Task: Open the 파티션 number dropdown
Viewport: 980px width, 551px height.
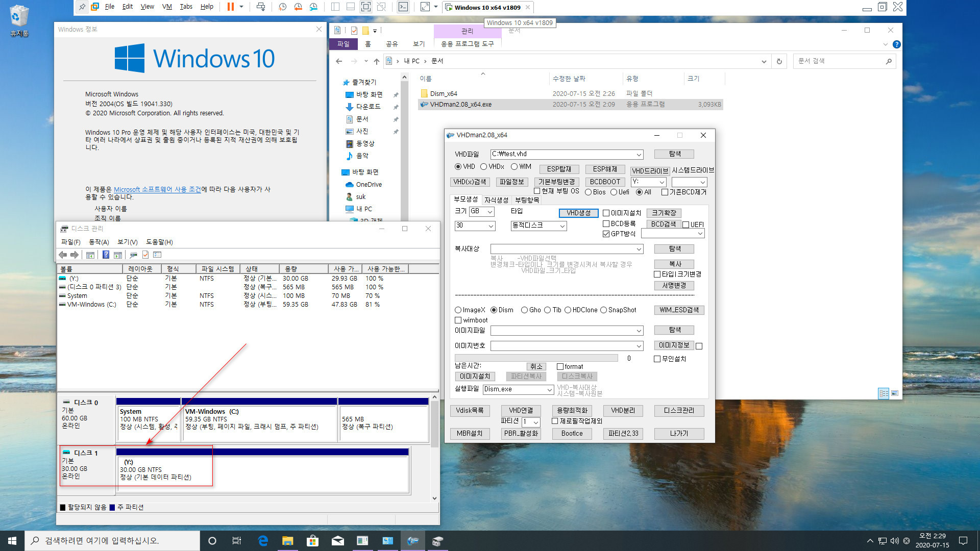Action: [535, 422]
